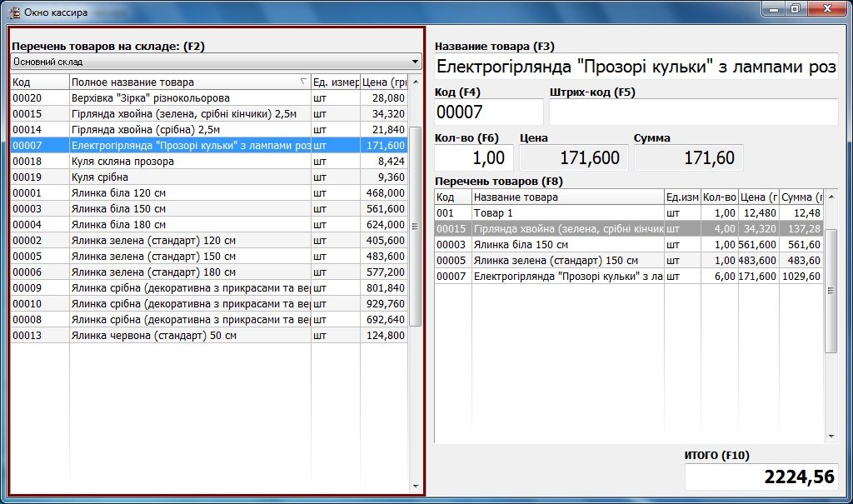Select highlighted Електрогірлянда row in warehouse list

[x=209, y=145]
